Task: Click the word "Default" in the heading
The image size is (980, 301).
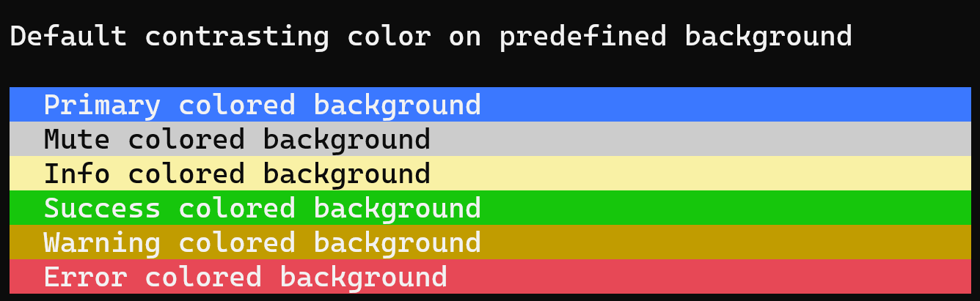Action: click(x=69, y=35)
